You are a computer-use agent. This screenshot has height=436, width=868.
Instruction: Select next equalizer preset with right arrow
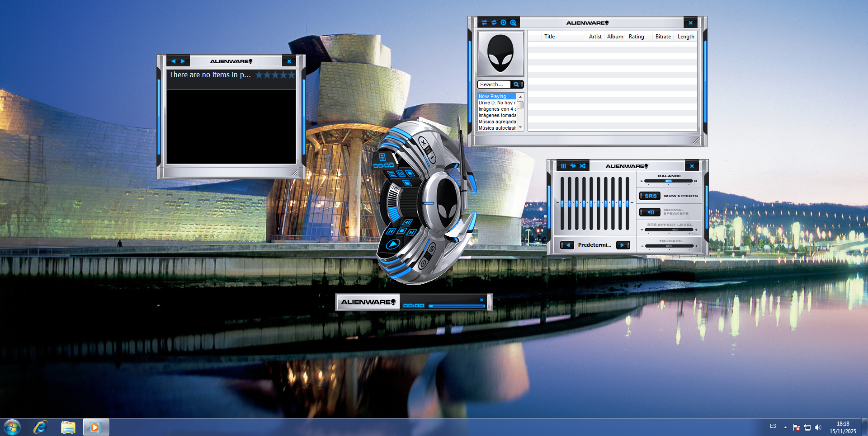pyautogui.click(x=623, y=245)
